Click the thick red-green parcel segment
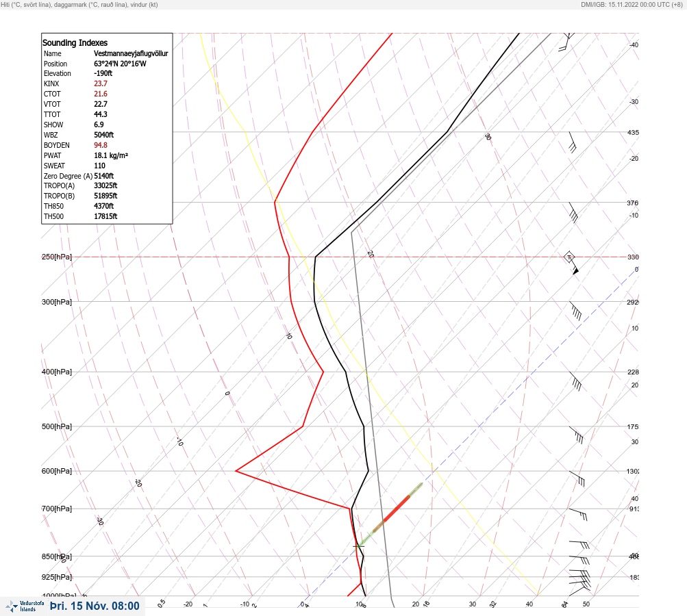The height and width of the screenshot is (616, 687). tap(391, 514)
